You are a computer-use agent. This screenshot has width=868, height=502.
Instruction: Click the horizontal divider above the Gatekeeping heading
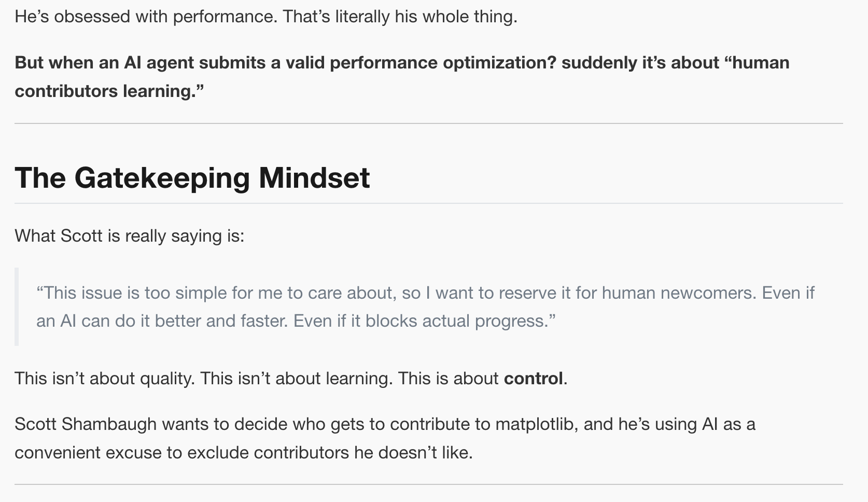point(428,123)
